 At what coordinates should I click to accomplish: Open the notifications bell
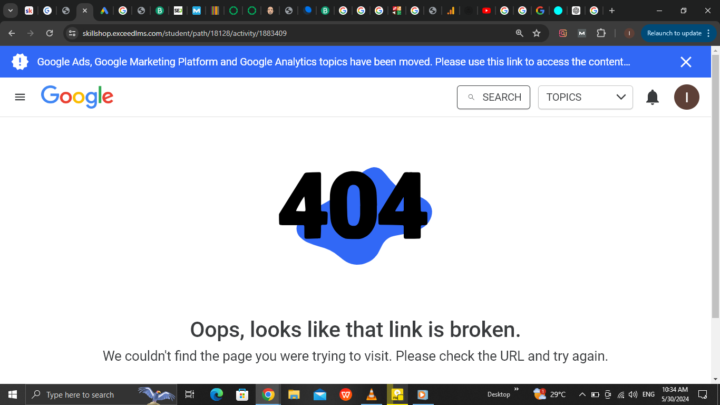tap(652, 97)
